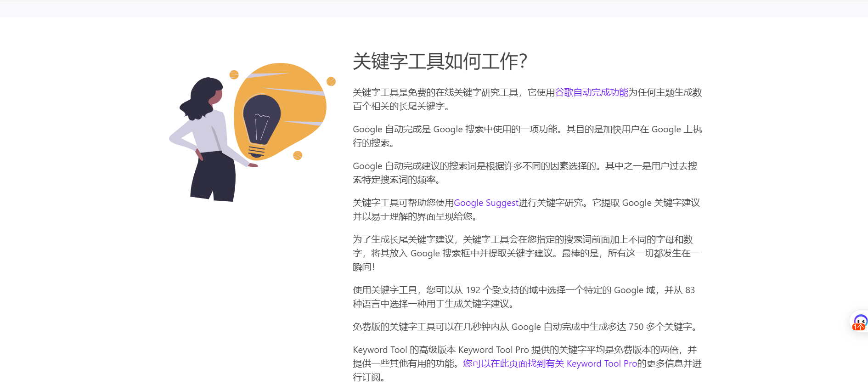Viewport: 868px width, 391px height.
Task: Click the paragraph starting Google 自动完成是
Action: tap(527, 136)
